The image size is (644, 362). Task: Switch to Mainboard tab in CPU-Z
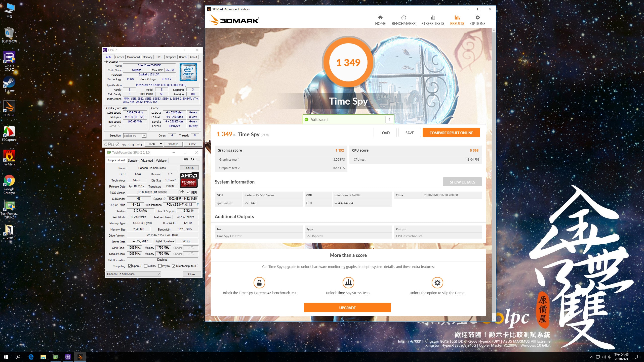(x=133, y=57)
